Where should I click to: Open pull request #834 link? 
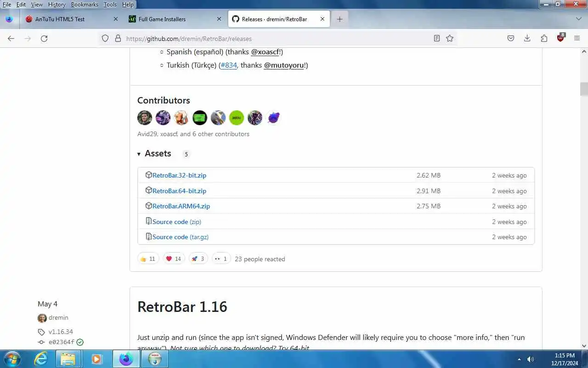coord(229,65)
